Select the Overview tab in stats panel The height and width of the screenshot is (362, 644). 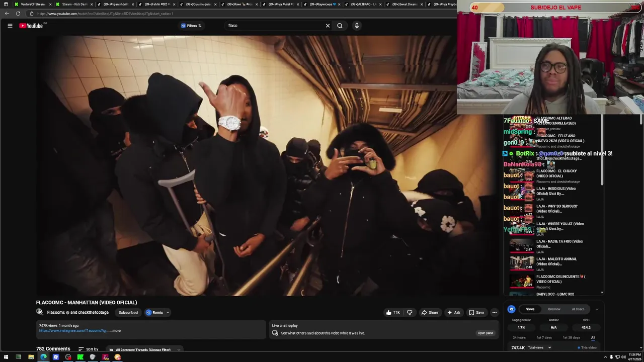(554, 309)
